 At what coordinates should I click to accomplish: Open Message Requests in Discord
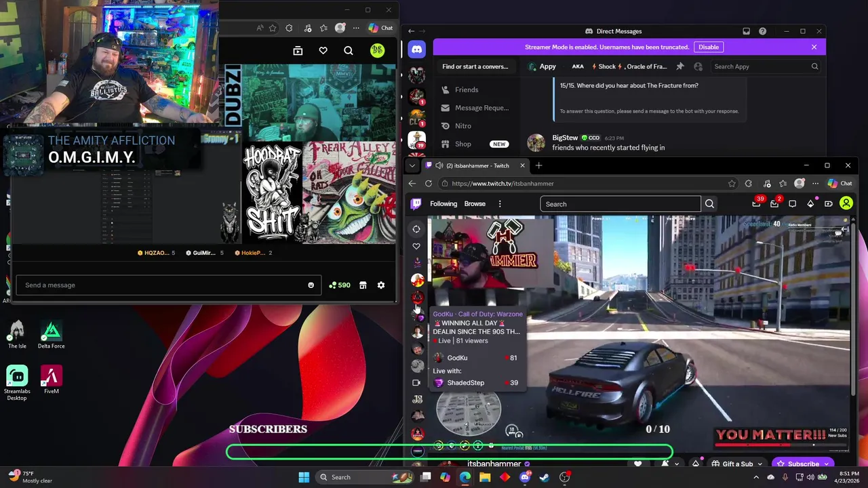coord(476,108)
